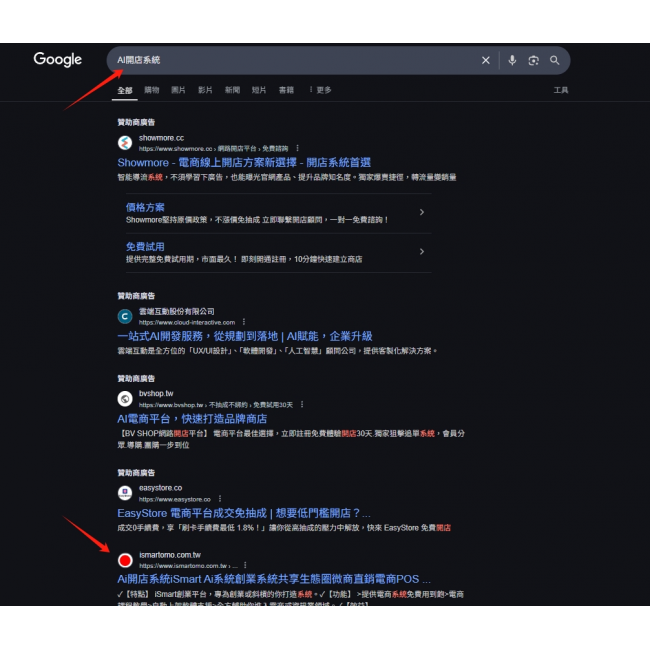Viewport: 650px width, 650px height.
Task: Clear the search query with X
Action: click(486, 60)
